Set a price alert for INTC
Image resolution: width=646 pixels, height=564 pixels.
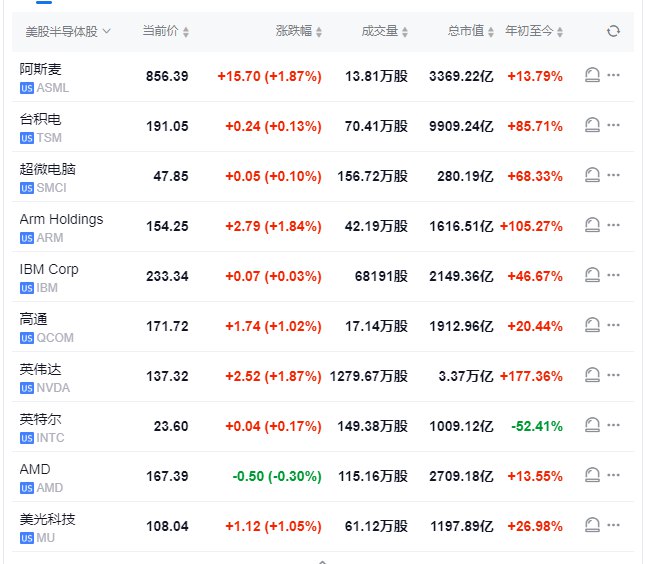click(592, 425)
